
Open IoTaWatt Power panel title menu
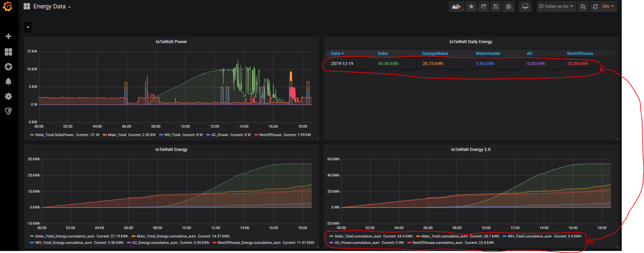pyautogui.click(x=171, y=42)
